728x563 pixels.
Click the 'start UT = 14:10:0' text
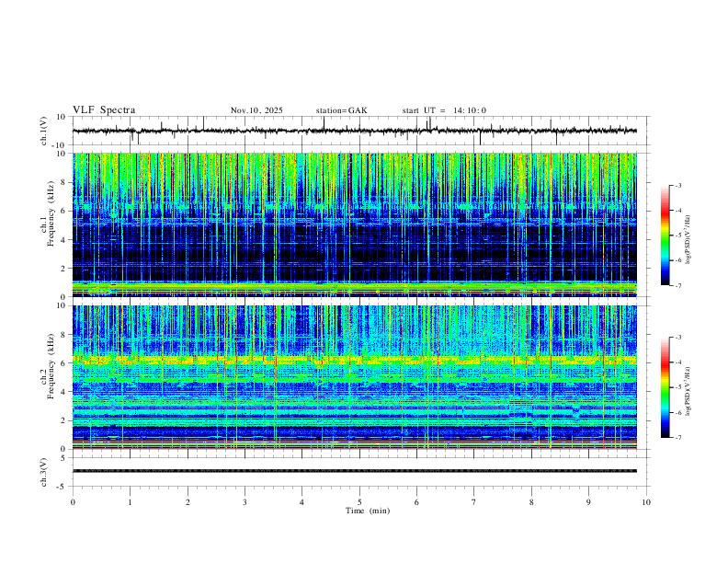coord(444,110)
